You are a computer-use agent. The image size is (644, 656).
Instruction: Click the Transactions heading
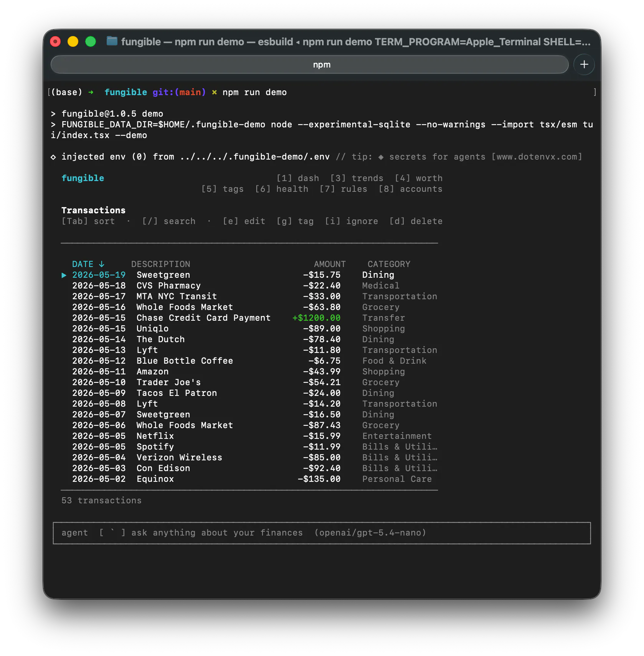94,211
